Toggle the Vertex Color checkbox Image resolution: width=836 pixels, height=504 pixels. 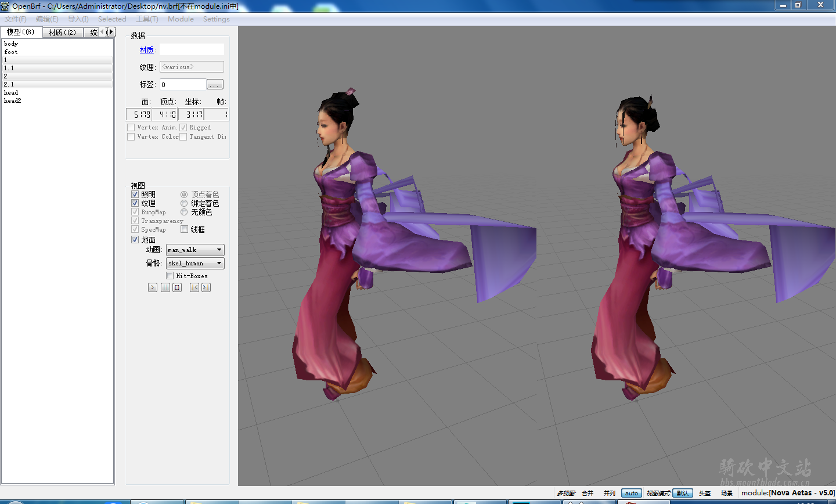(131, 137)
